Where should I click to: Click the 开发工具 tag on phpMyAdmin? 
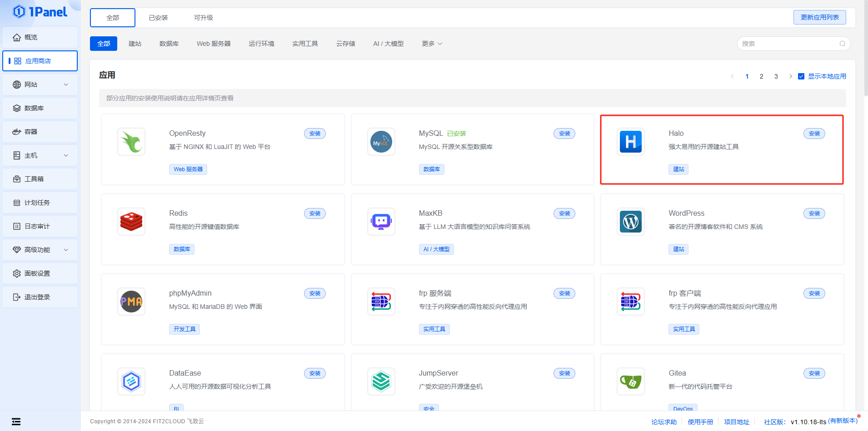pos(185,329)
